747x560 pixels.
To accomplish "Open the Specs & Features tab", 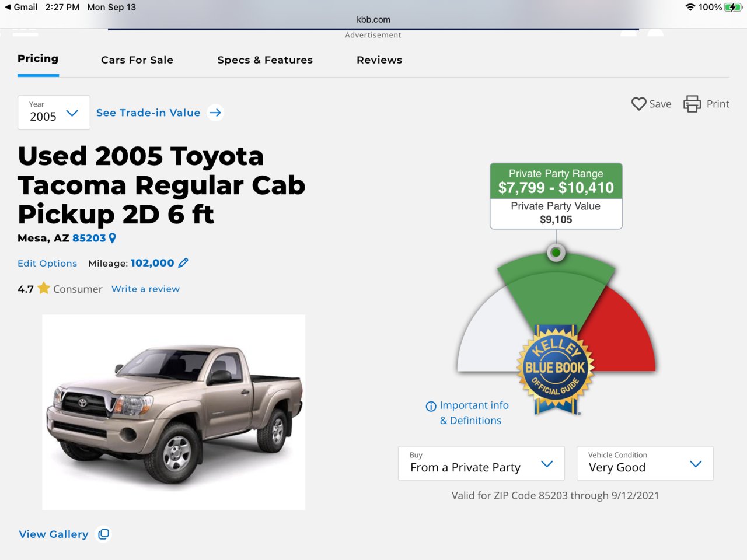I will tap(265, 60).
